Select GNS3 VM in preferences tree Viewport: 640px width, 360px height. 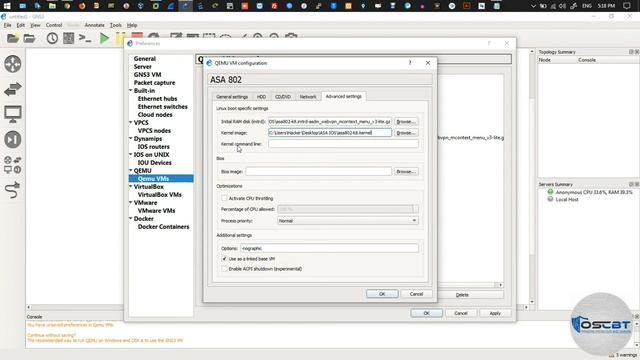pyautogui.click(x=147, y=75)
